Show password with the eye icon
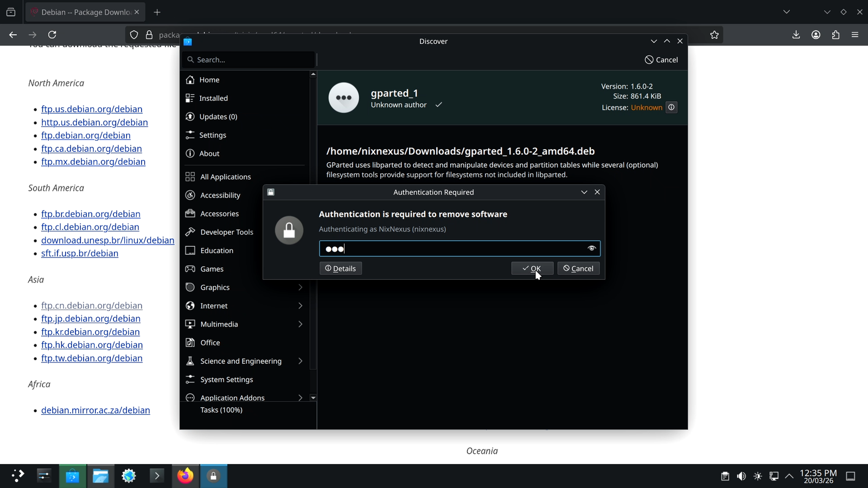 point(591,248)
